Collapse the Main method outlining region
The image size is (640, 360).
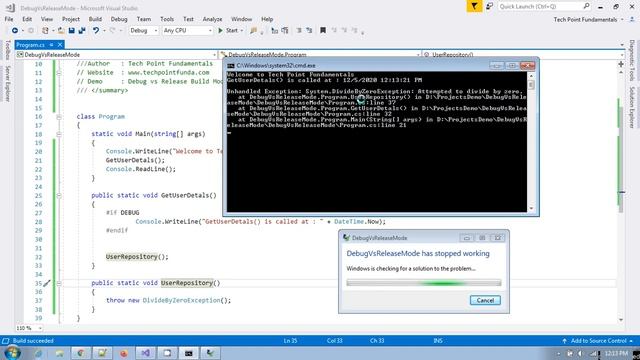(x=59, y=134)
